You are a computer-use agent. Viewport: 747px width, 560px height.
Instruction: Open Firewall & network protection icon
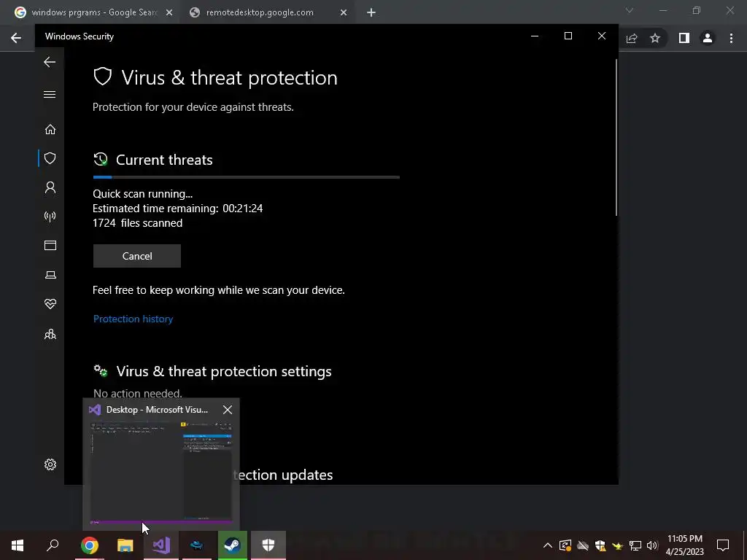coord(50,217)
